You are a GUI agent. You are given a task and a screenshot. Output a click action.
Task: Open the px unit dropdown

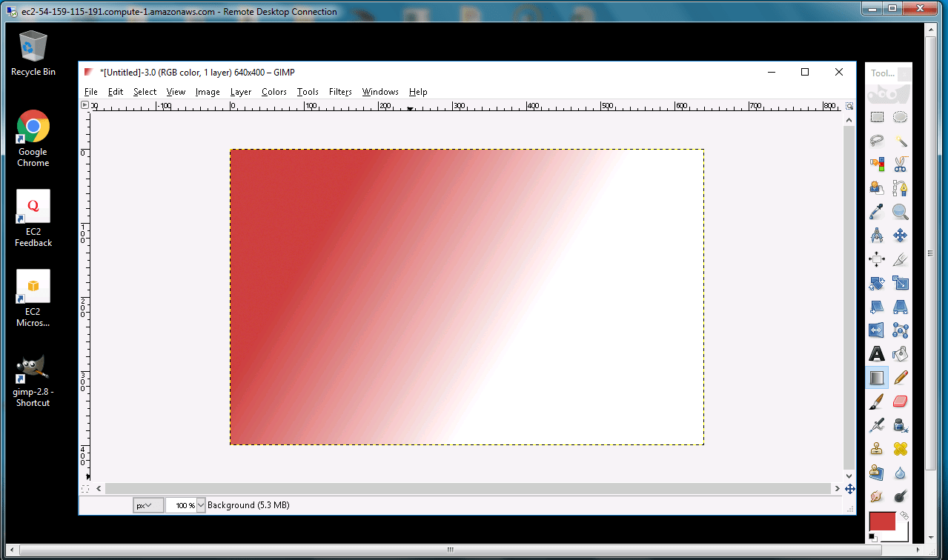148,505
